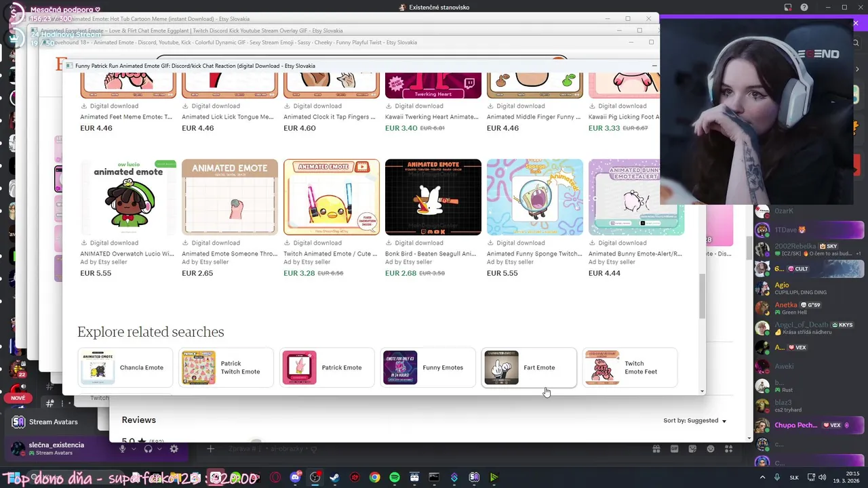Open Google Chrome from taskbar
Image resolution: width=868 pixels, height=488 pixels.
tap(374, 477)
